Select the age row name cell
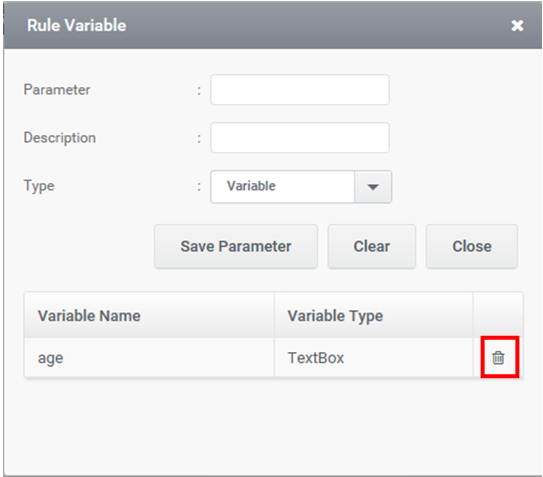The width and height of the screenshot is (543, 477). point(149,357)
